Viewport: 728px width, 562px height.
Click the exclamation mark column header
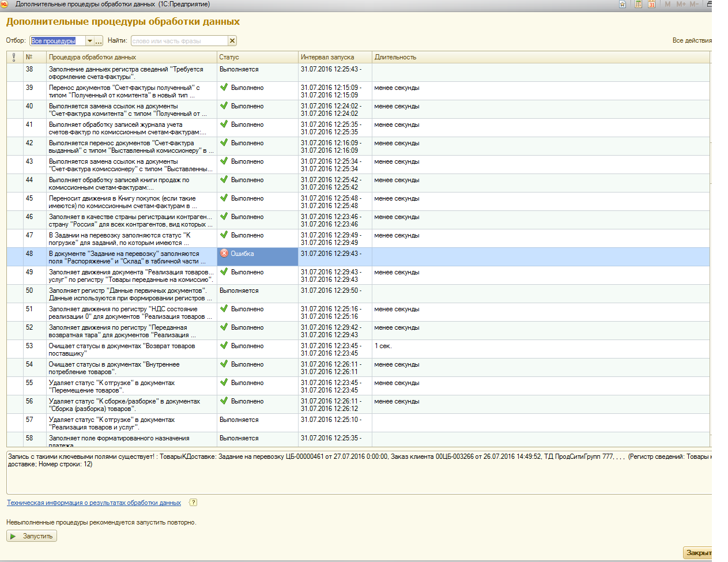(x=14, y=57)
